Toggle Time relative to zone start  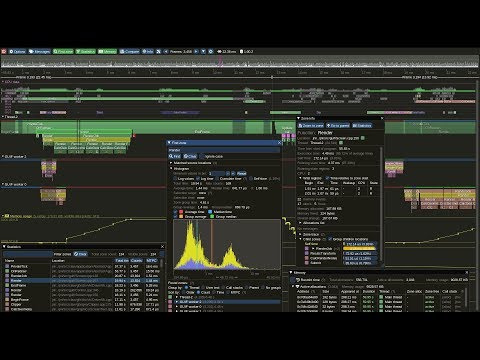click(327, 178)
